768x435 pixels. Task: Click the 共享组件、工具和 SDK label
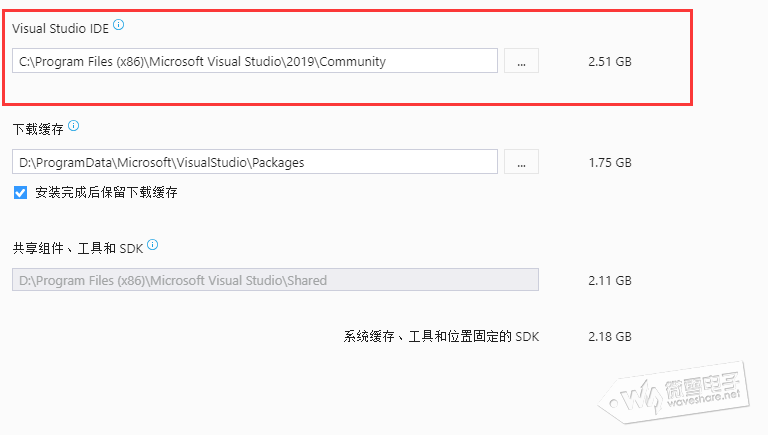pos(78,246)
